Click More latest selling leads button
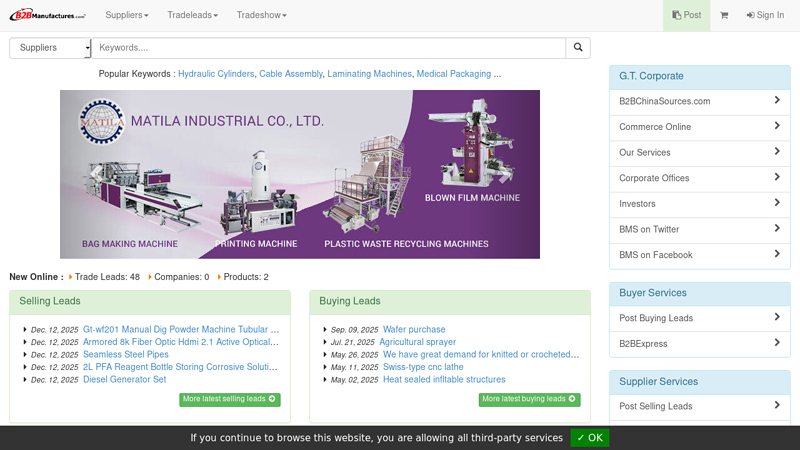 click(230, 399)
